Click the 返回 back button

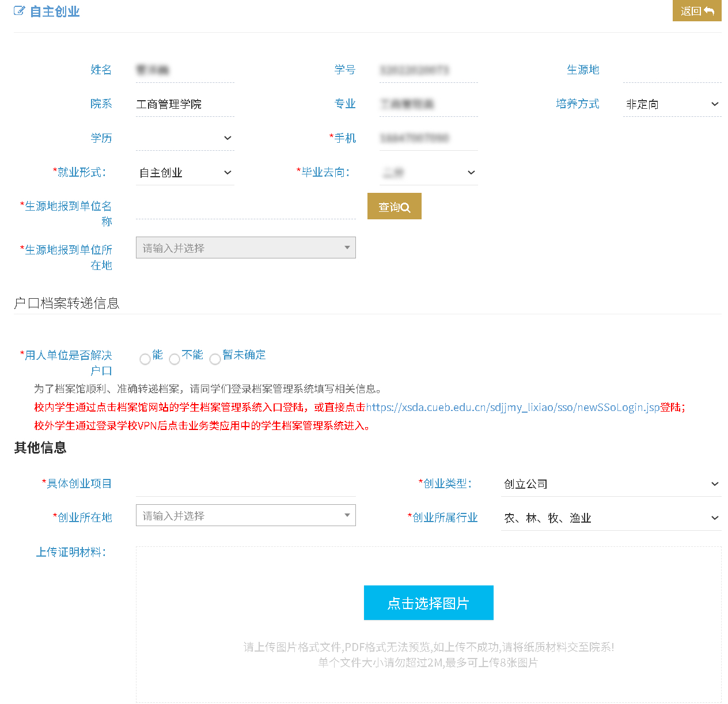tap(696, 11)
